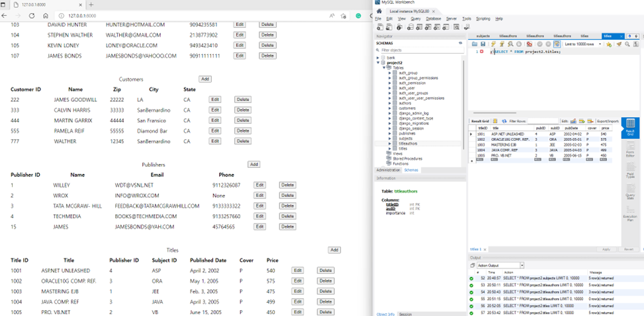The height and width of the screenshot is (316, 644).
Task: Create a new SQL tab from main toolbar
Action: click(x=380, y=27)
